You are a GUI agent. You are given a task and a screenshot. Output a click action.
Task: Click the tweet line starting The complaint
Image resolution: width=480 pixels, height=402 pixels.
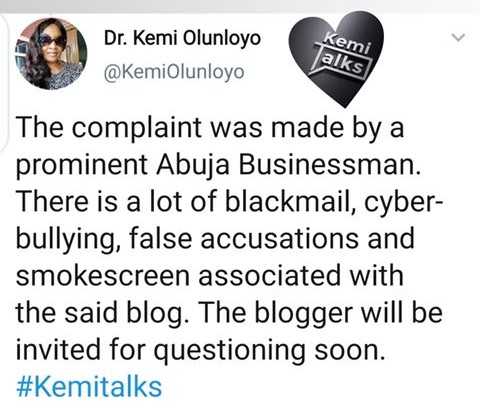coord(210,127)
